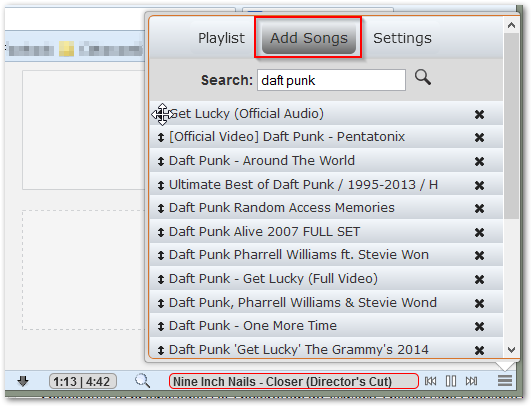The height and width of the screenshot is (407, 532).
Task: Click reorder handle beside 'Daft Punk Random Access Memories'
Action: 161,208
